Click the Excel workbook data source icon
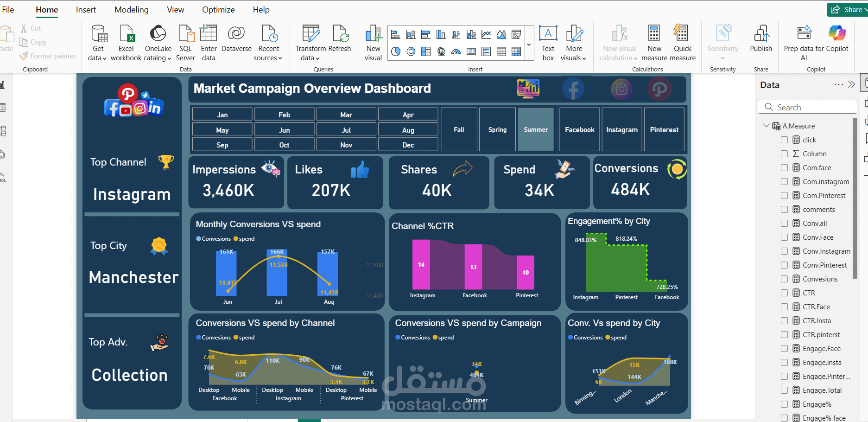The height and width of the screenshot is (422, 868). click(x=126, y=34)
